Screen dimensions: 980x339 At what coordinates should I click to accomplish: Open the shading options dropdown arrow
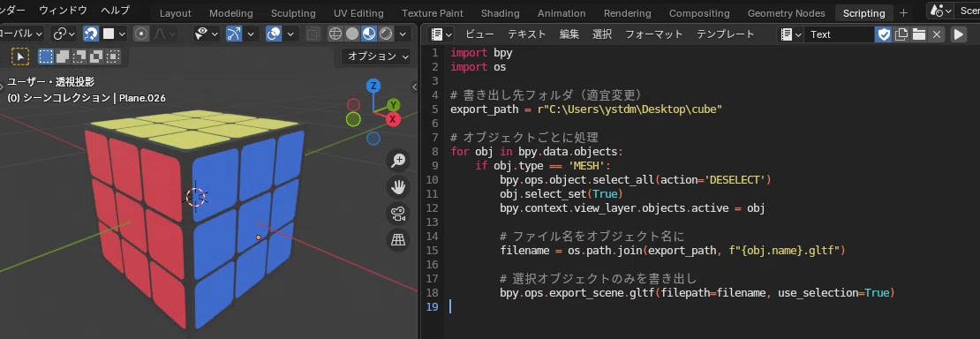[403, 34]
